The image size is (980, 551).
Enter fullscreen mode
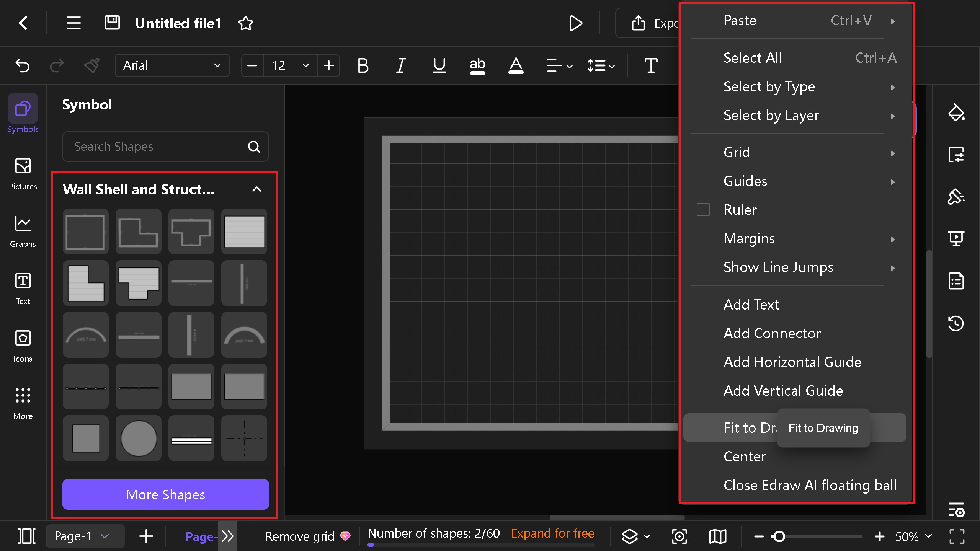coord(957,536)
